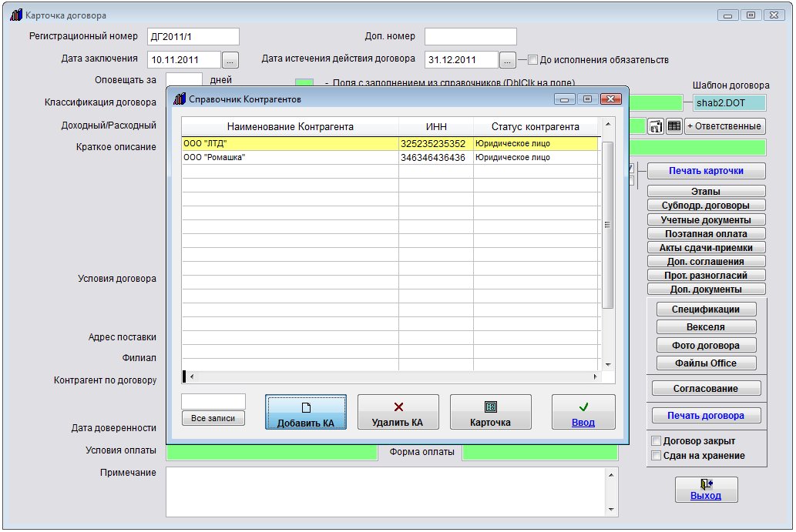Click the building icon next to Ответственные
This screenshot has height=532, width=796.
pyautogui.click(x=656, y=126)
